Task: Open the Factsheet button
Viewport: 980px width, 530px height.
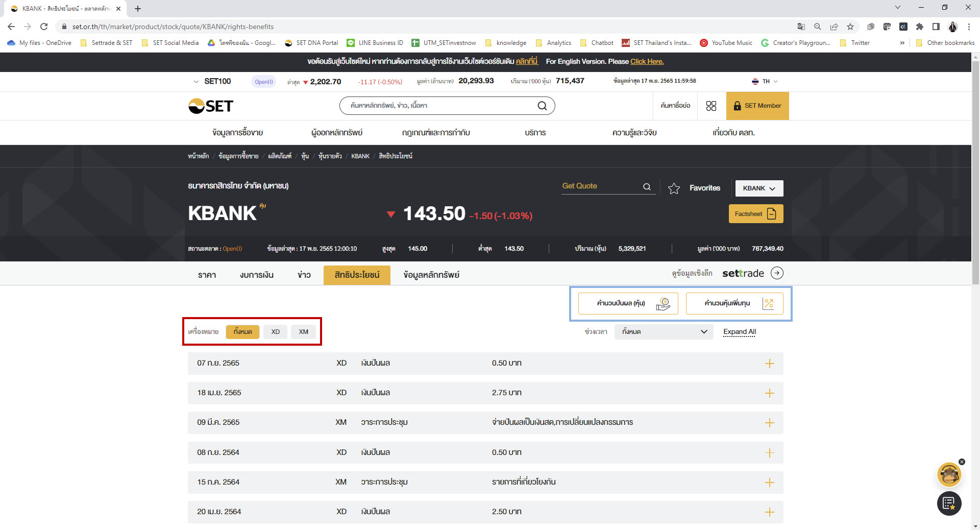Action: pos(755,214)
